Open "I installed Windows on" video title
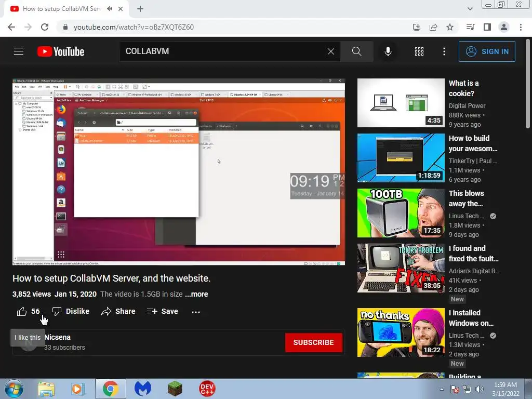The width and height of the screenshot is (532, 399). pyautogui.click(x=471, y=318)
